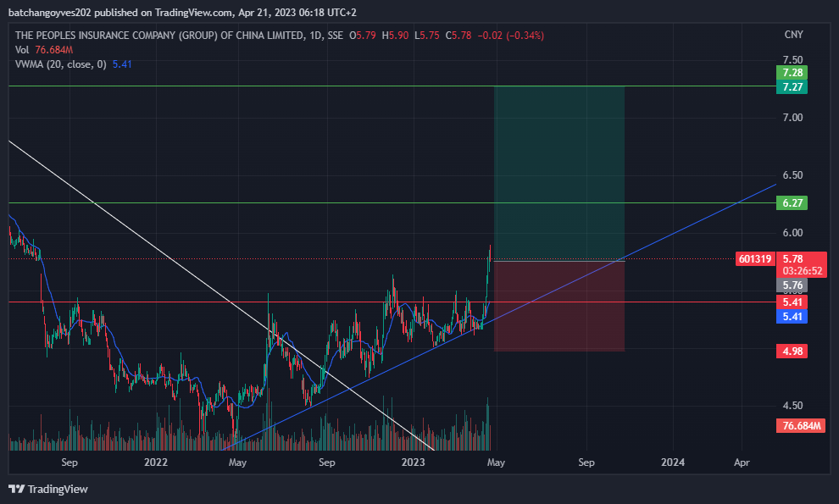Click the red 5.41 horizontal line label
The height and width of the screenshot is (504, 839).
click(x=792, y=302)
